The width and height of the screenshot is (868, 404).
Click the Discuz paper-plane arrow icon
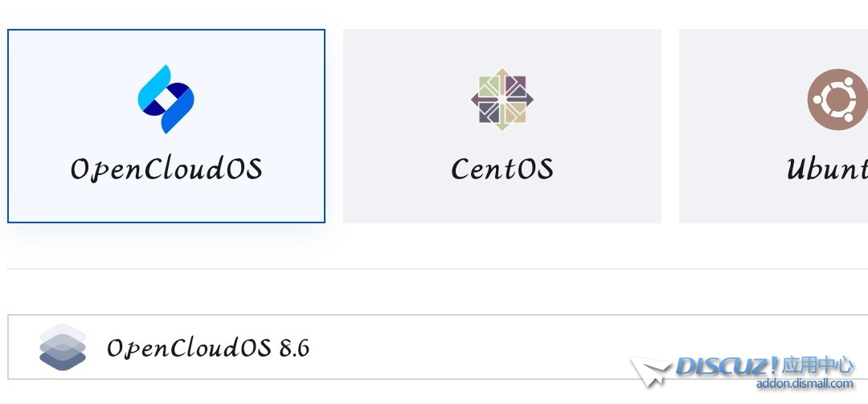coord(650,372)
